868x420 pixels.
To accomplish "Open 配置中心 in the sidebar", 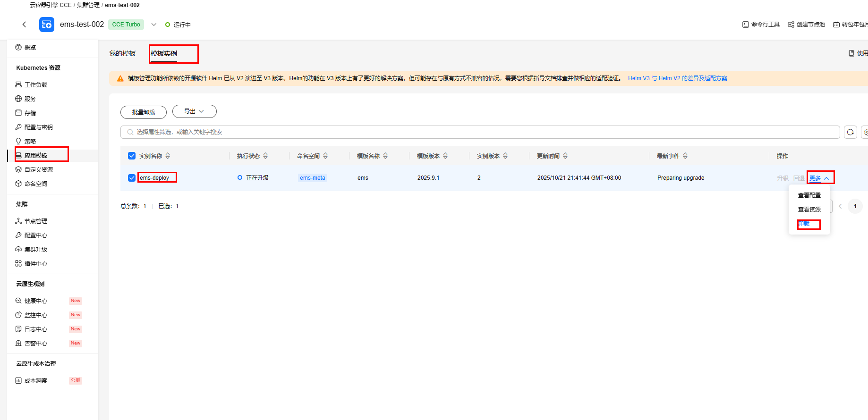I will (x=31, y=235).
